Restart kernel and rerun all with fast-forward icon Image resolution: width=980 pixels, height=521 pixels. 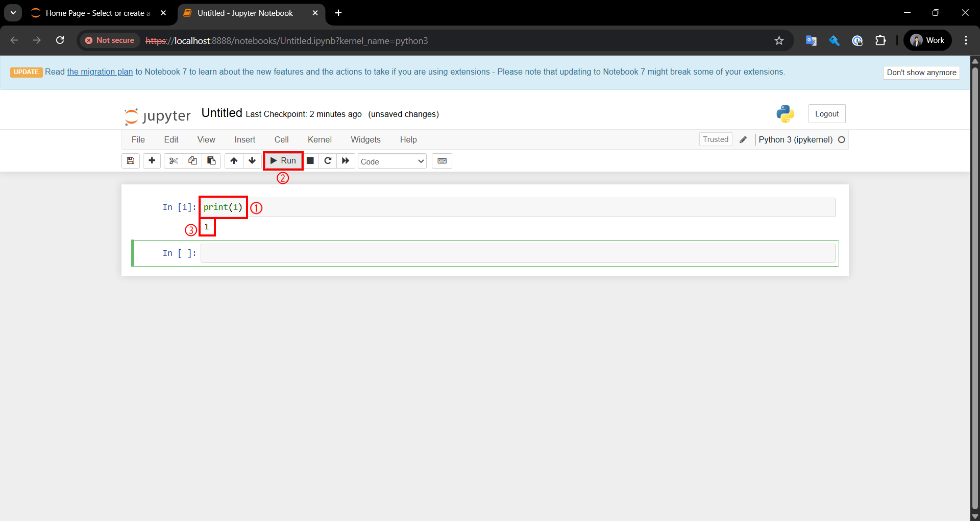coord(346,161)
